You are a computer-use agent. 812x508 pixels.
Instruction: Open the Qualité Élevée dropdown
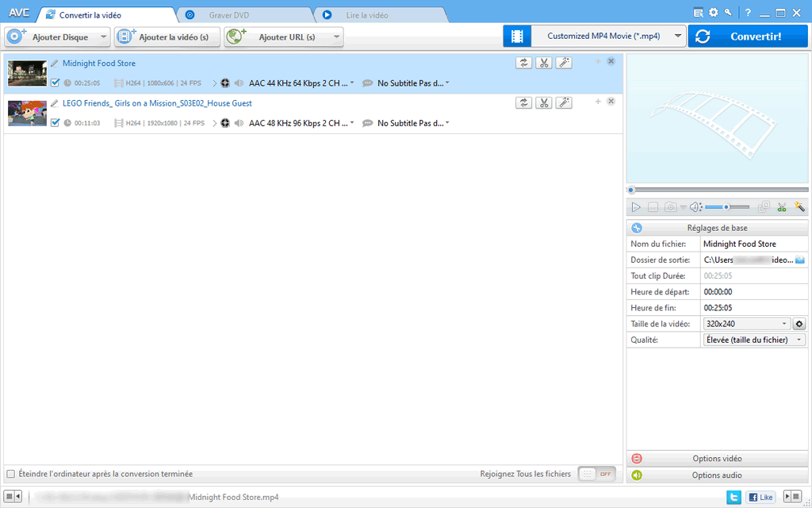pyautogui.click(x=755, y=340)
